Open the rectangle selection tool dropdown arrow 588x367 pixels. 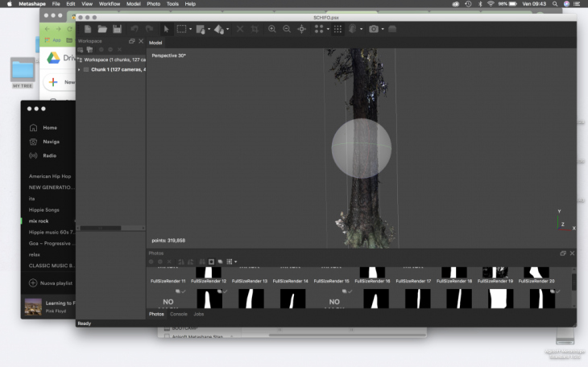[191, 30]
